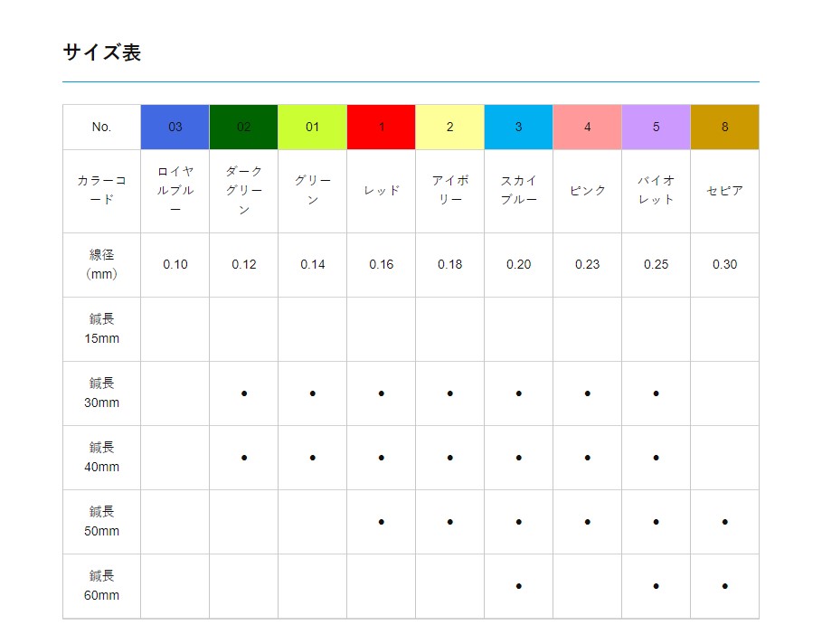This screenshot has width=822, height=644.
Task: Select the 0.30 wire diameter cell
Action: [724, 264]
